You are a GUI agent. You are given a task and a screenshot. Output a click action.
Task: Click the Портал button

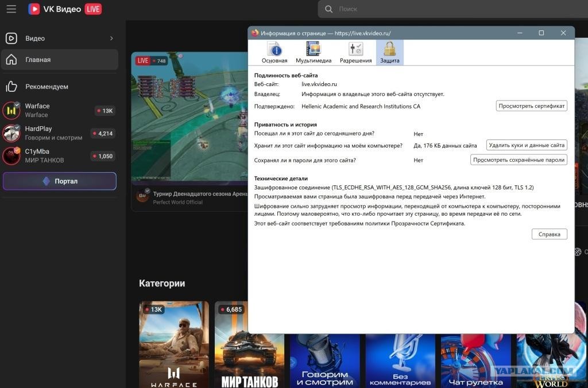click(x=60, y=181)
